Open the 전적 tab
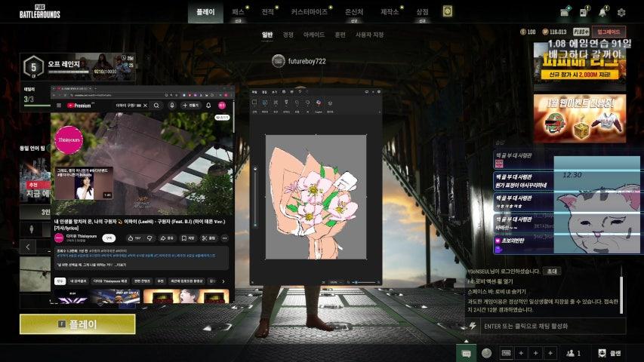 [268, 12]
